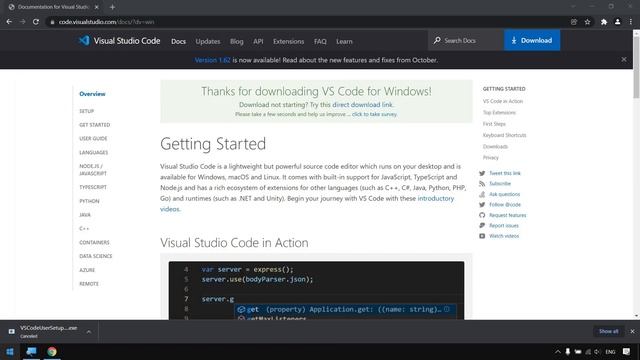The height and width of the screenshot is (360, 640).
Task: Open the notification center icon in taskbar
Action: [x=627, y=351]
